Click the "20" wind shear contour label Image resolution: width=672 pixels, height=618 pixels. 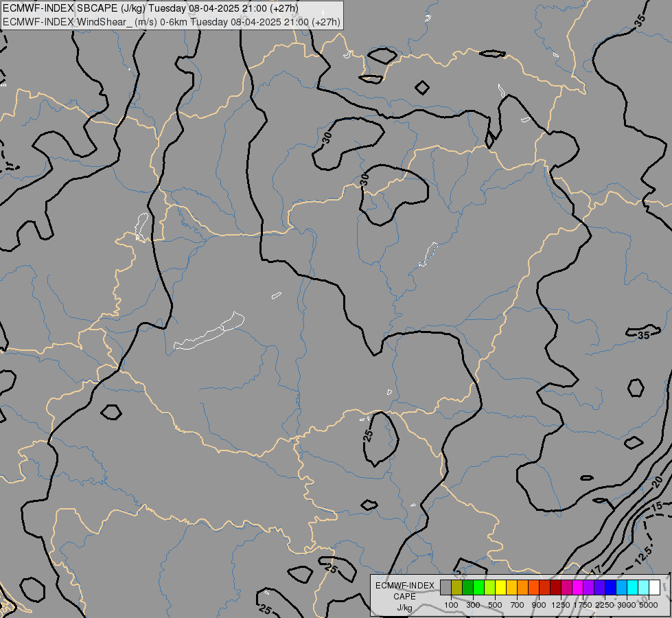pos(658,482)
